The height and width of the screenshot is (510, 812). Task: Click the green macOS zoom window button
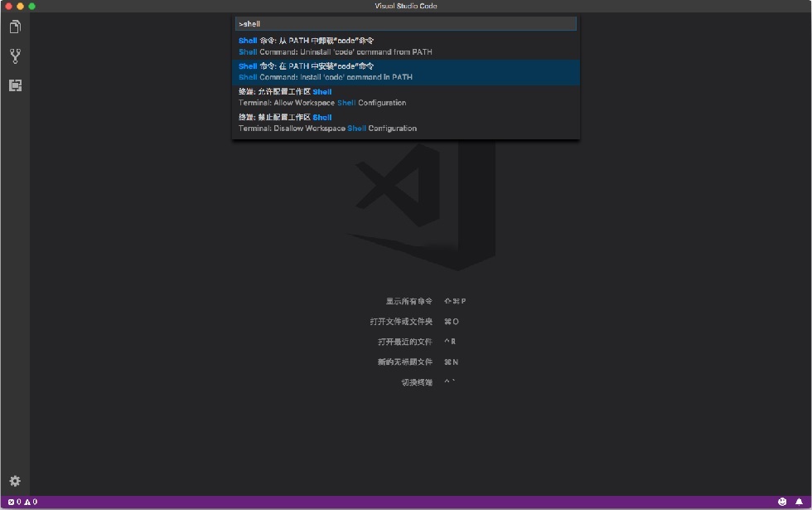pos(31,7)
